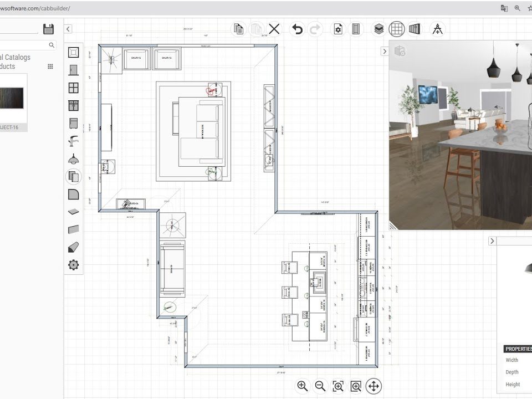Select the window tool in left toolbar
The height and width of the screenshot is (399, 532).
pos(73,88)
